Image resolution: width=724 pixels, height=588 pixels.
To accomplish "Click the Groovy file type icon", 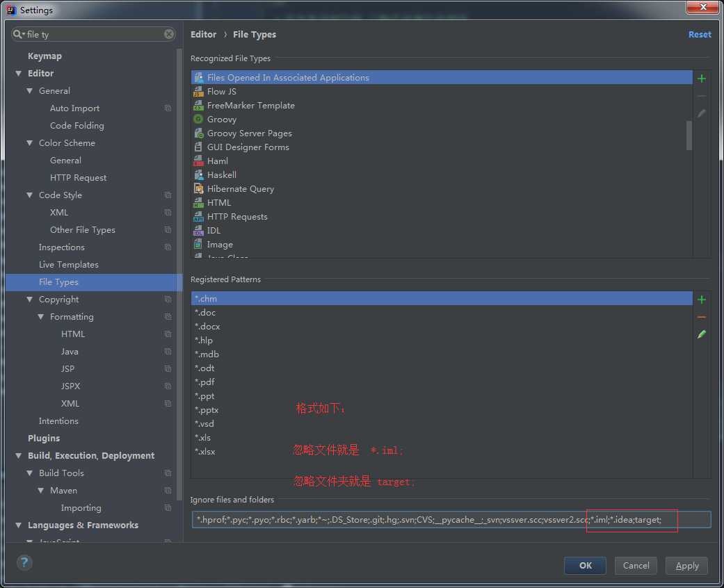I will (198, 119).
